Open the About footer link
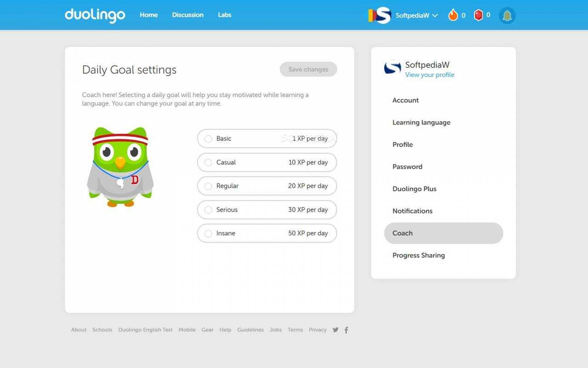This screenshot has height=368, width=588. tap(79, 330)
